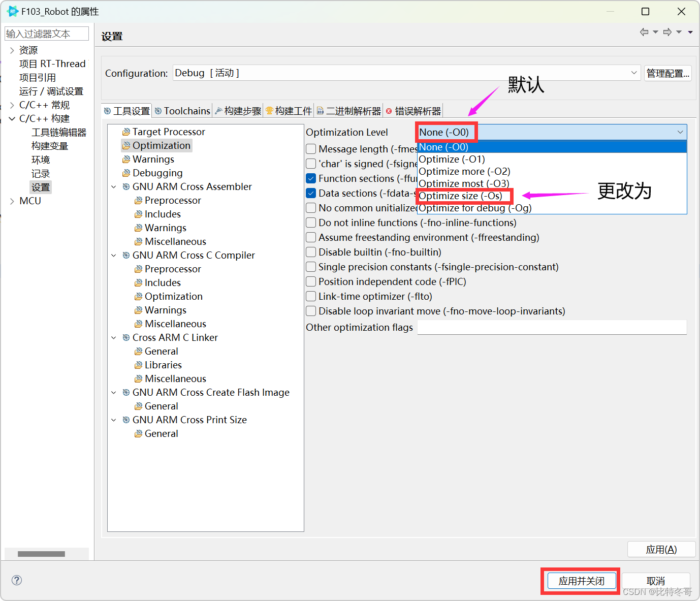Click the Toolchains wrench tab icon
The height and width of the screenshot is (601, 700).
159,110
